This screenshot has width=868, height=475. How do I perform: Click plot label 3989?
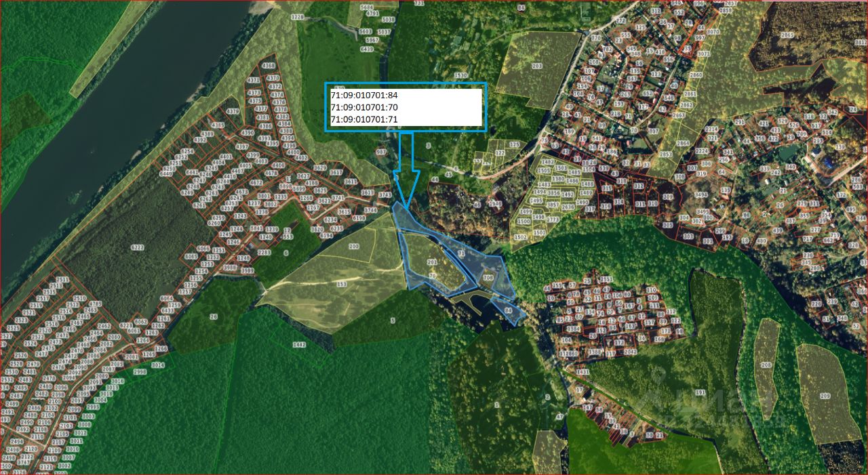click(x=248, y=270)
